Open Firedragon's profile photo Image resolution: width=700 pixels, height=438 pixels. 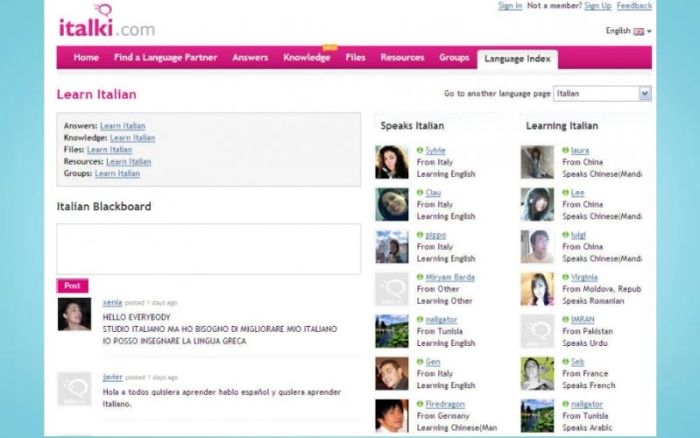(x=392, y=416)
